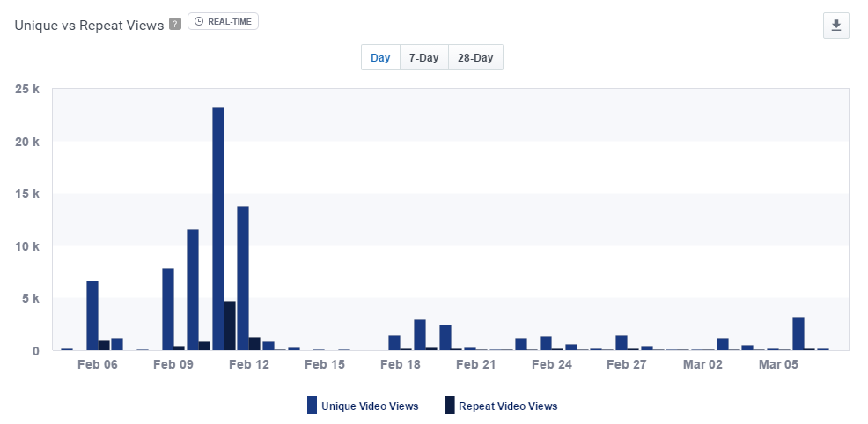
Task: Click the Feb 06 unique views bar
Action: click(92, 315)
